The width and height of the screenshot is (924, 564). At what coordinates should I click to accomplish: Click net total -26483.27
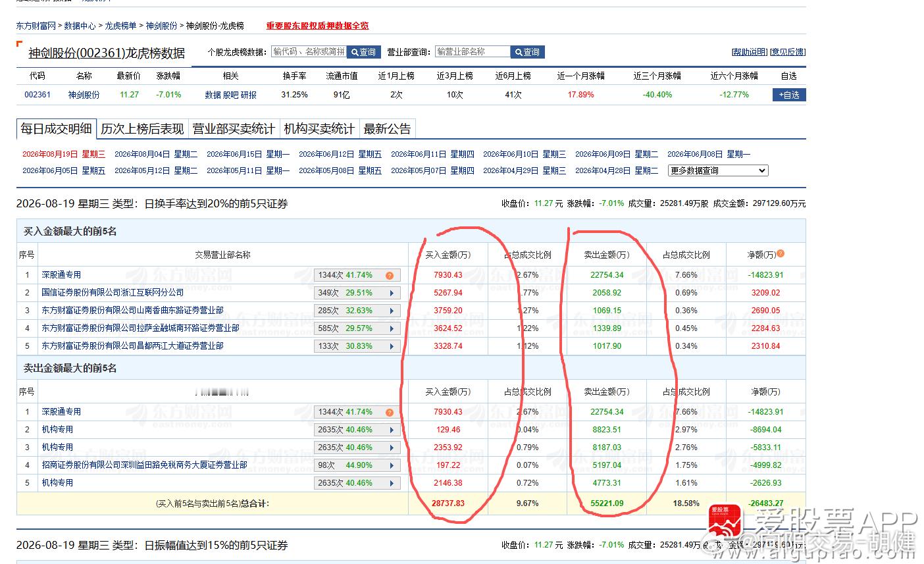point(765,503)
